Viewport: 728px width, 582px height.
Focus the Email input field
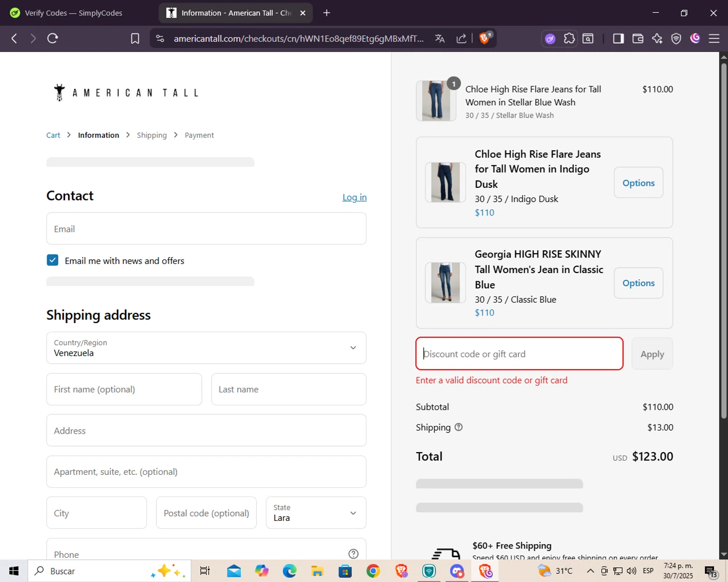point(206,228)
